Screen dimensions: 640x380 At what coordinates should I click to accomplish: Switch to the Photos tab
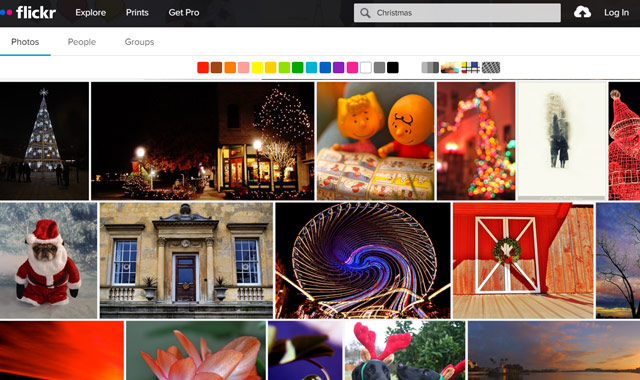coord(25,42)
